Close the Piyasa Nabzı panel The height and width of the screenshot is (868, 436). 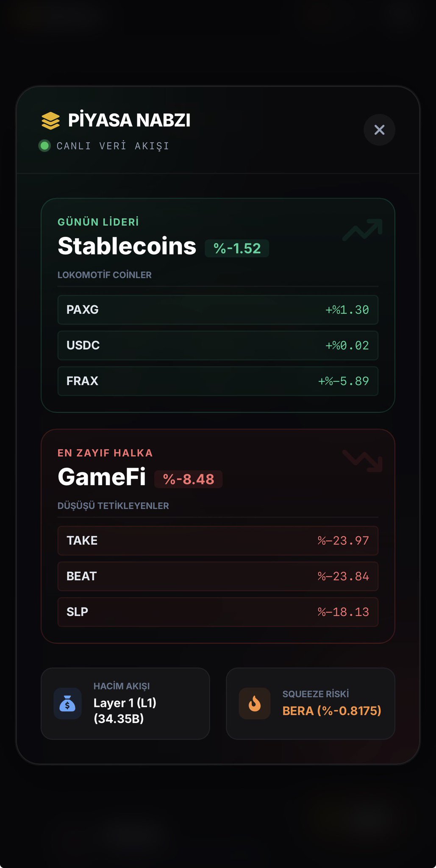click(x=379, y=130)
